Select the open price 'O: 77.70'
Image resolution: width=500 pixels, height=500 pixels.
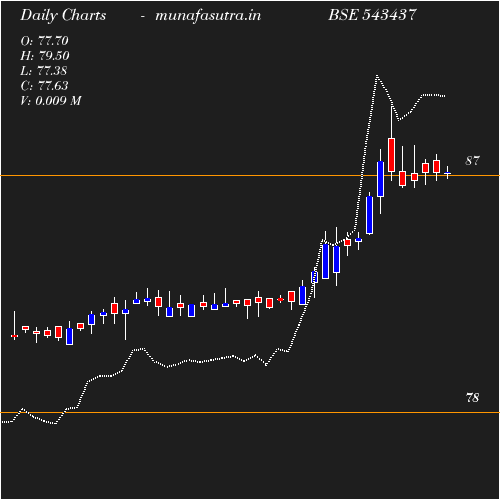44,41
